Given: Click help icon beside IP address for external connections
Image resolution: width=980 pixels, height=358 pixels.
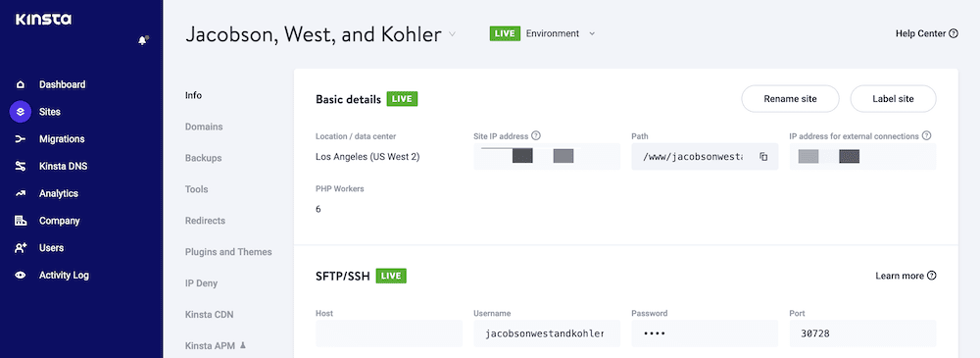Looking at the screenshot, I should (x=926, y=135).
